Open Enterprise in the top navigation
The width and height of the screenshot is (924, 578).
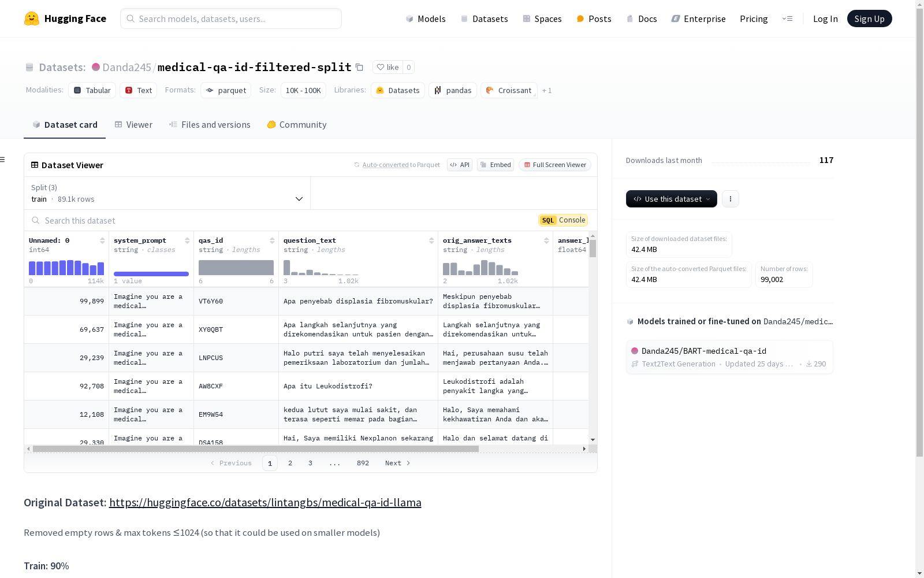click(x=698, y=18)
